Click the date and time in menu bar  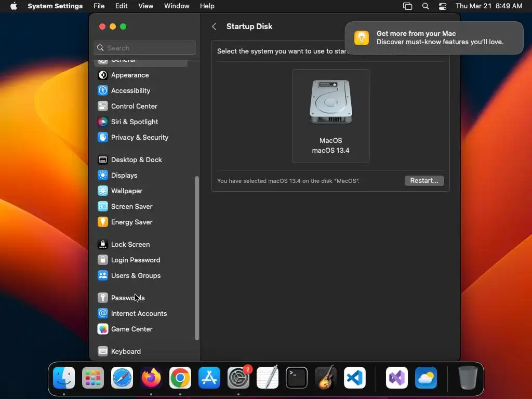[489, 6]
